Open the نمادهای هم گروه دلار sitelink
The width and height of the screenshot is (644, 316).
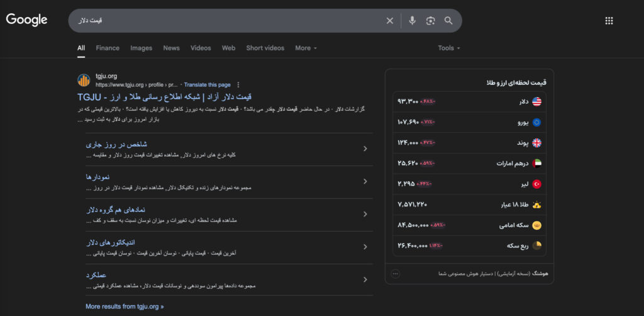tap(116, 210)
